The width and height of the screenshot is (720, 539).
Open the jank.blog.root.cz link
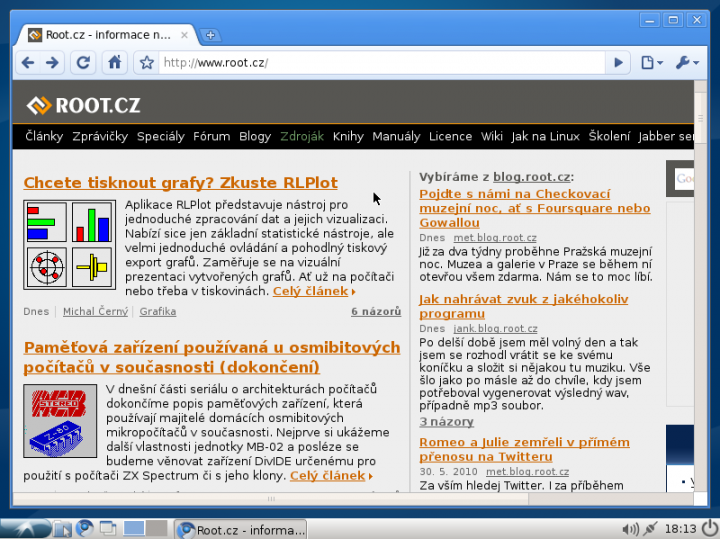(x=495, y=329)
